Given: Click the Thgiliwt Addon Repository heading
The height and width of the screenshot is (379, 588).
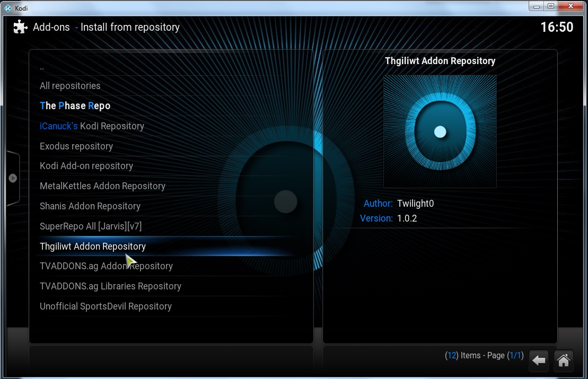Looking at the screenshot, I should pos(440,61).
